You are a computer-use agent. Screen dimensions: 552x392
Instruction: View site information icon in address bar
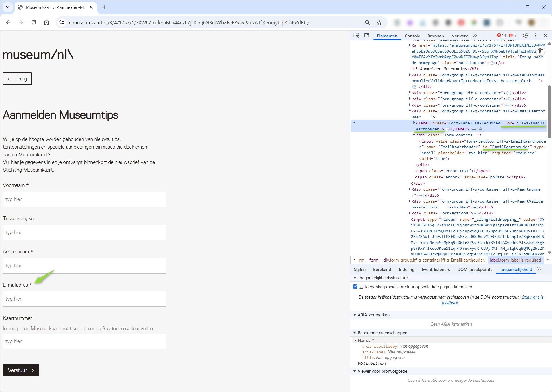pyautogui.click(x=62, y=22)
